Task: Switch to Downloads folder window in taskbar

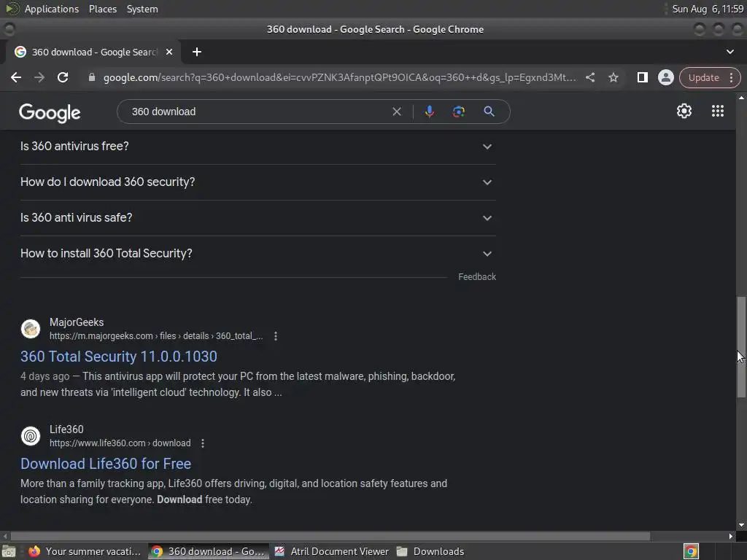Action: (430, 551)
